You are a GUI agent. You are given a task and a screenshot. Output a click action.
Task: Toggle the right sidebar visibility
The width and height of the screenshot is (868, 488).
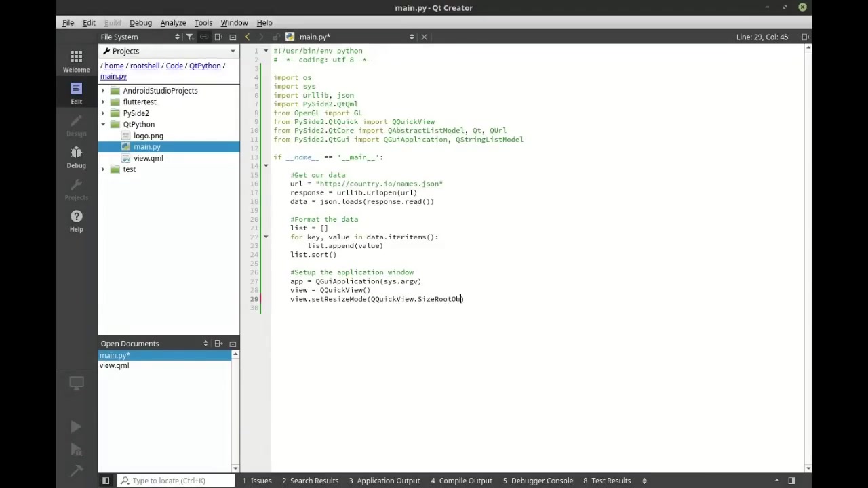coord(791,481)
